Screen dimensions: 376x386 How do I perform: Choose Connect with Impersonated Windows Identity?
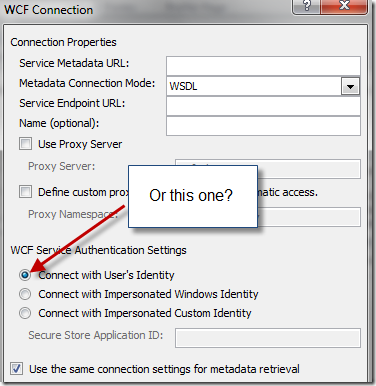(x=25, y=294)
